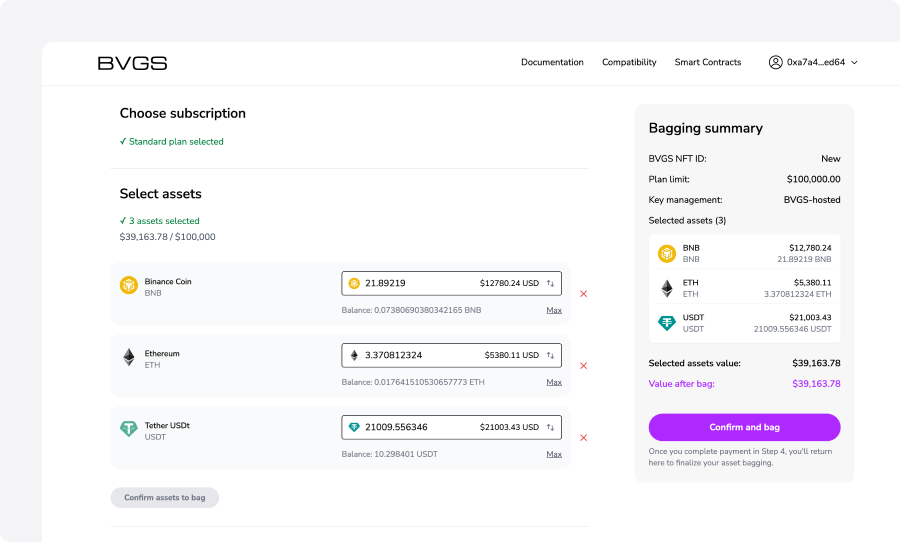This screenshot has width=900, height=543.
Task: Click the USDT balance 10.298401 text
Action: point(390,454)
